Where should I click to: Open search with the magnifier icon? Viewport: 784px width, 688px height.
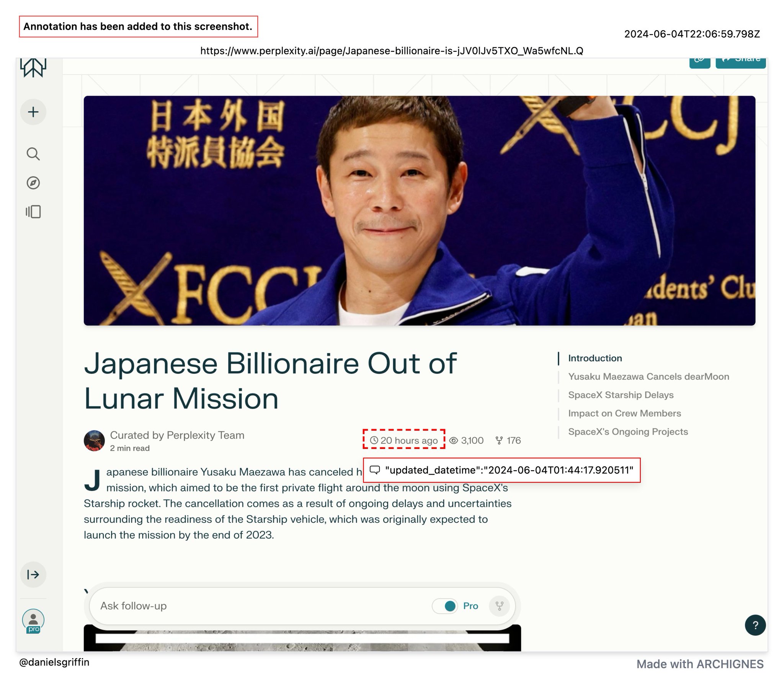click(33, 154)
